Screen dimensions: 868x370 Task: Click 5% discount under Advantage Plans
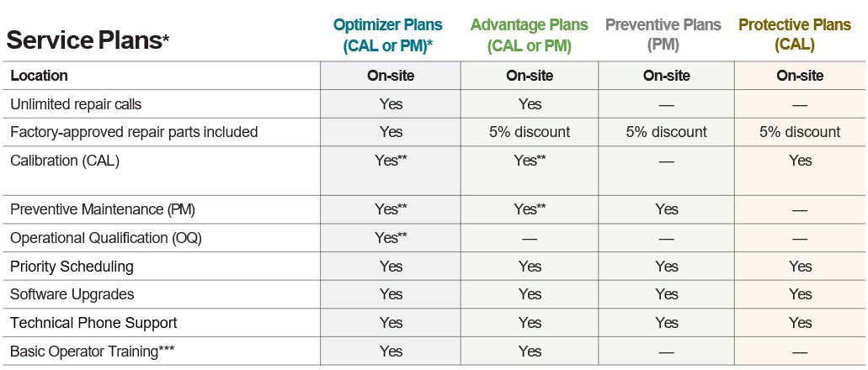pyautogui.click(x=530, y=132)
